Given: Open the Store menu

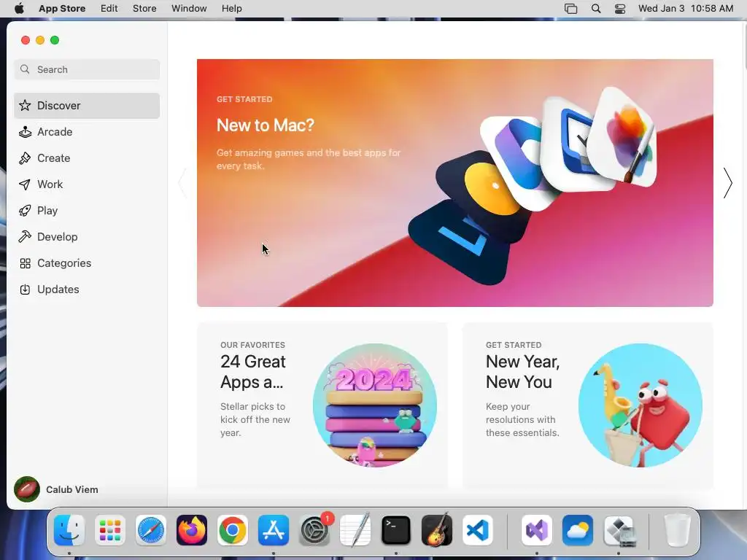Looking at the screenshot, I should pyautogui.click(x=144, y=9).
